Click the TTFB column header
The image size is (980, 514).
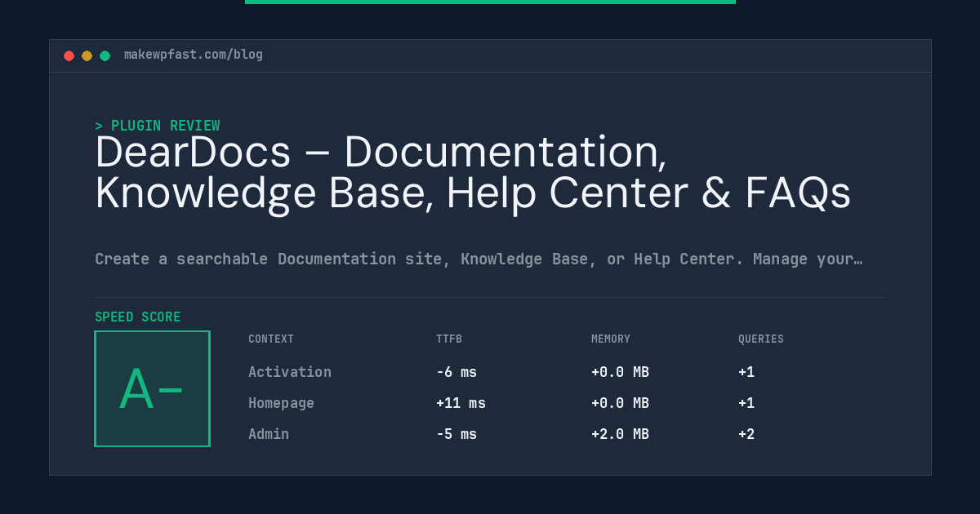coord(449,339)
